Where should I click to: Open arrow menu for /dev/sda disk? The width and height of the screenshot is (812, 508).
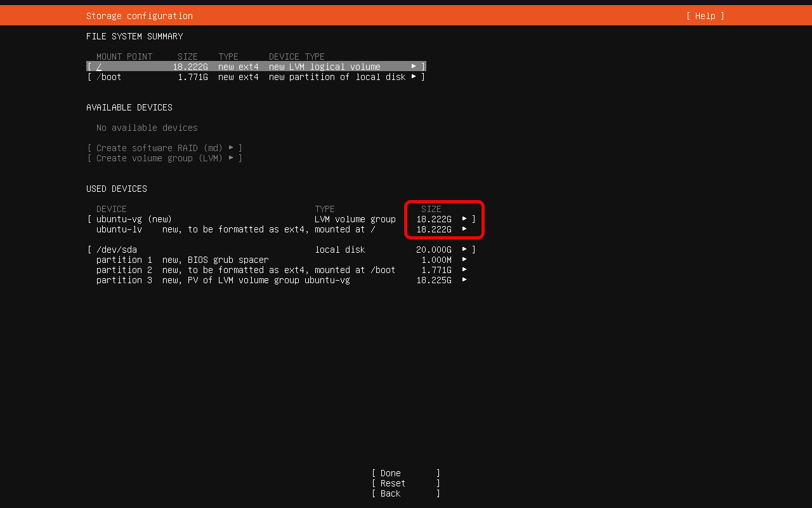coord(464,250)
